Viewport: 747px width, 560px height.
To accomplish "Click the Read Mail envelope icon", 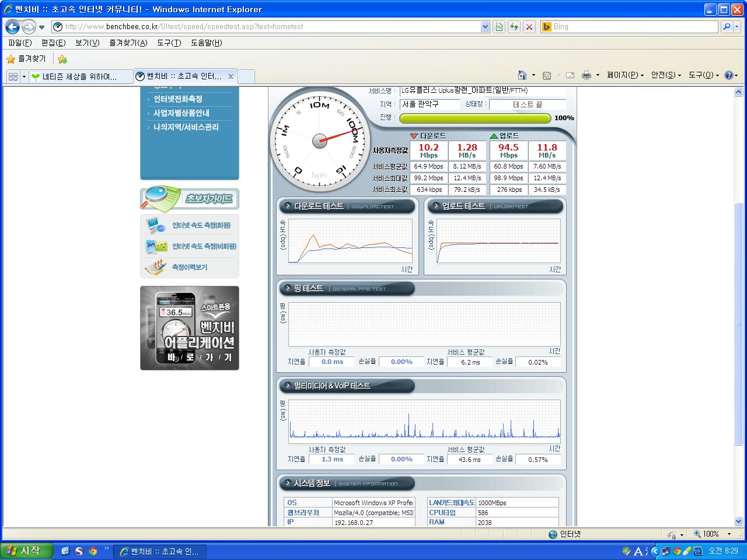I will 570,75.
